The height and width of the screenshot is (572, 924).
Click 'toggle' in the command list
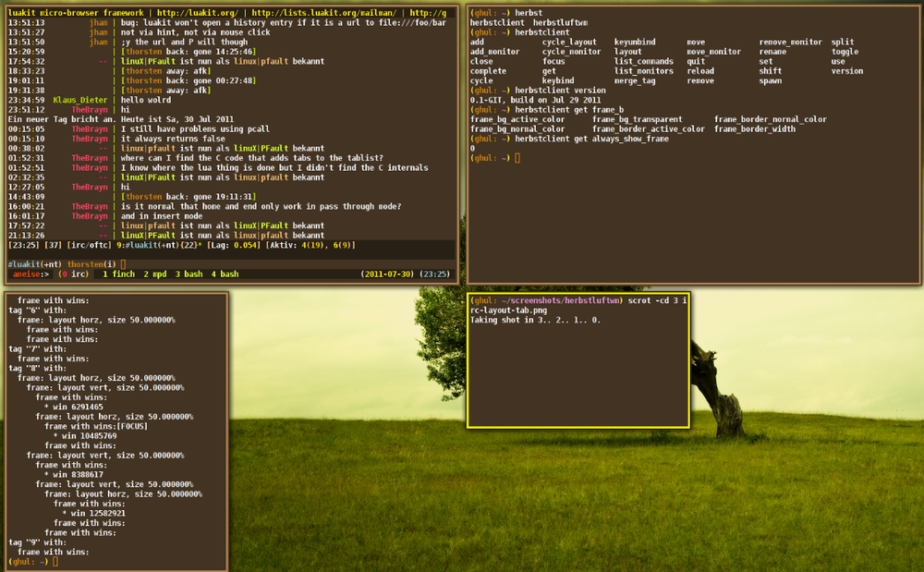(845, 52)
